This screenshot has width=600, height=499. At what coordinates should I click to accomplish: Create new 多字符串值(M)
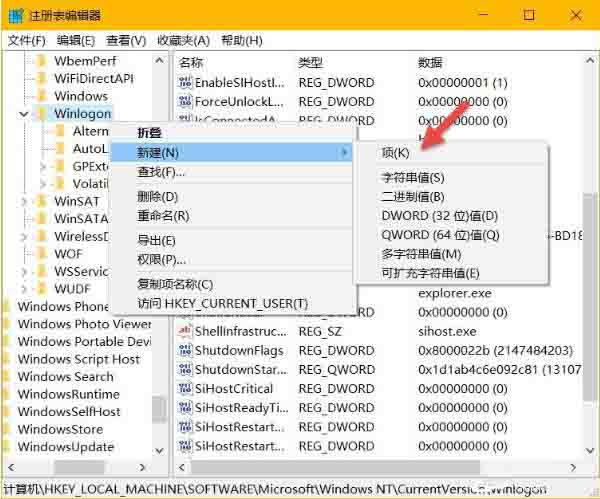point(452,254)
